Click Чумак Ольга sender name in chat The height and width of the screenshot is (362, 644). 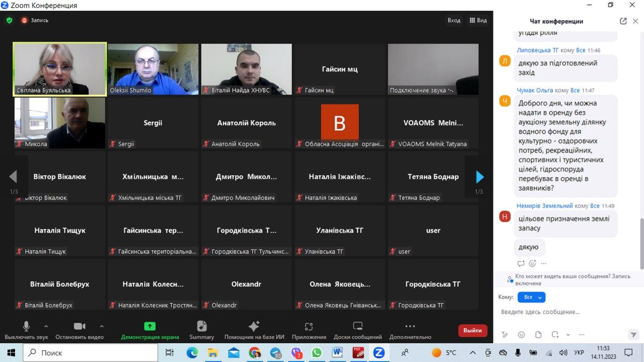coord(535,91)
